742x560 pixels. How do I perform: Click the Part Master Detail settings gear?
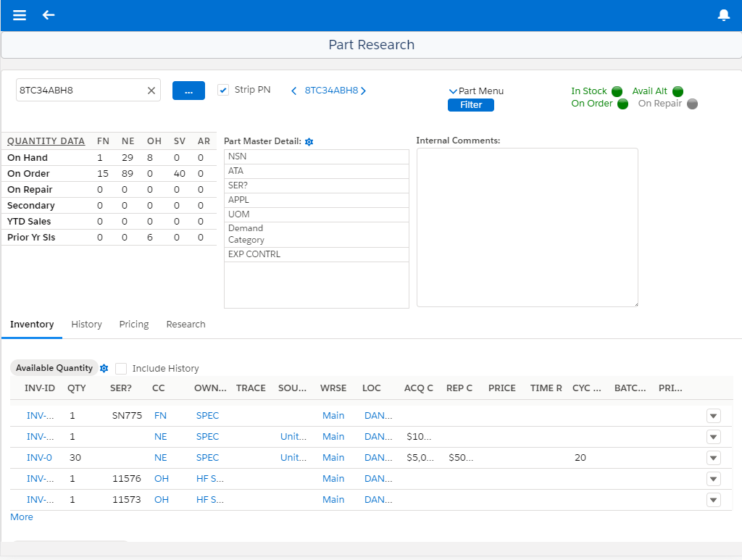[309, 142]
